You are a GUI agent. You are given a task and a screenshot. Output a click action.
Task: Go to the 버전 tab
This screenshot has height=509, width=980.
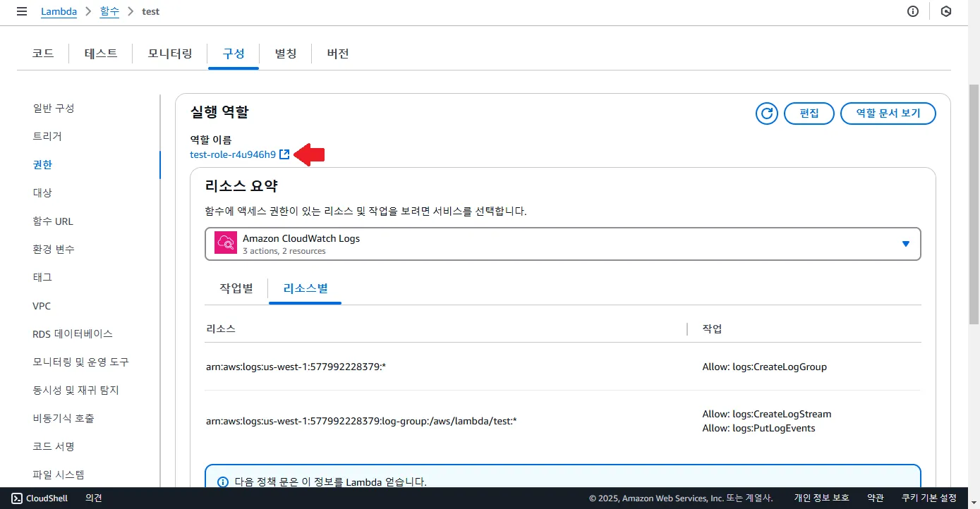338,54
